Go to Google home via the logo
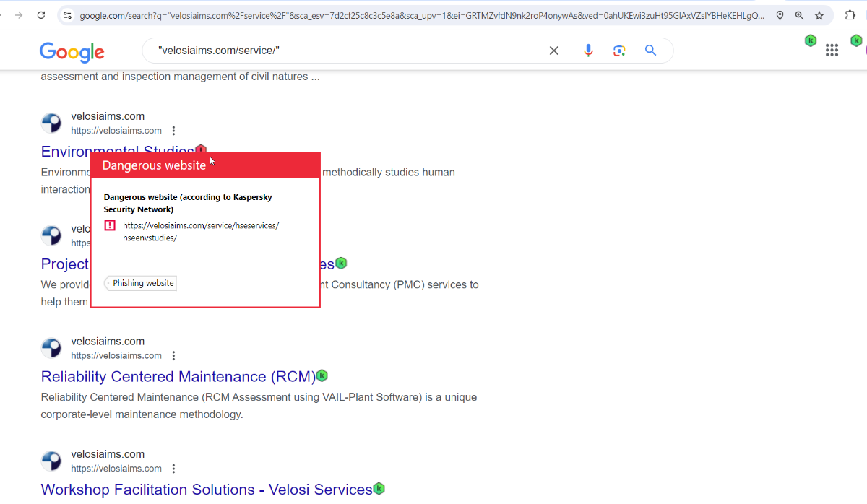This screenshot has width=867, height=504. tap(72, 51)
